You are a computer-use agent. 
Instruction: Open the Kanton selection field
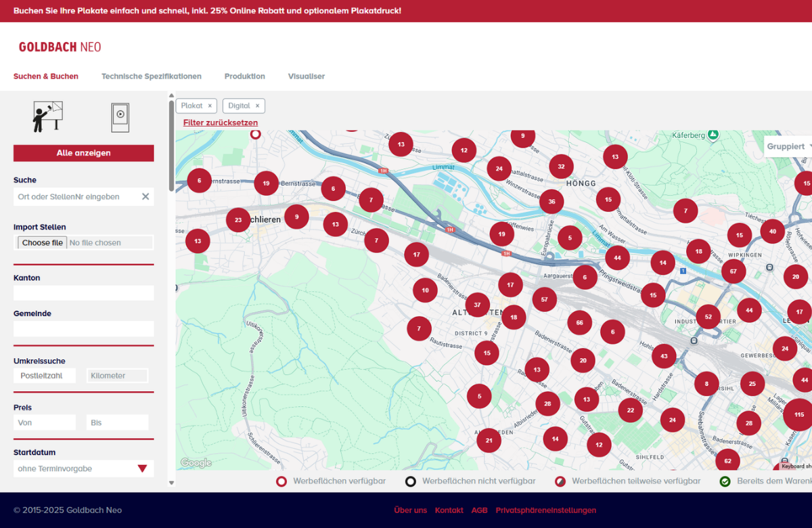tap(83, 293)
